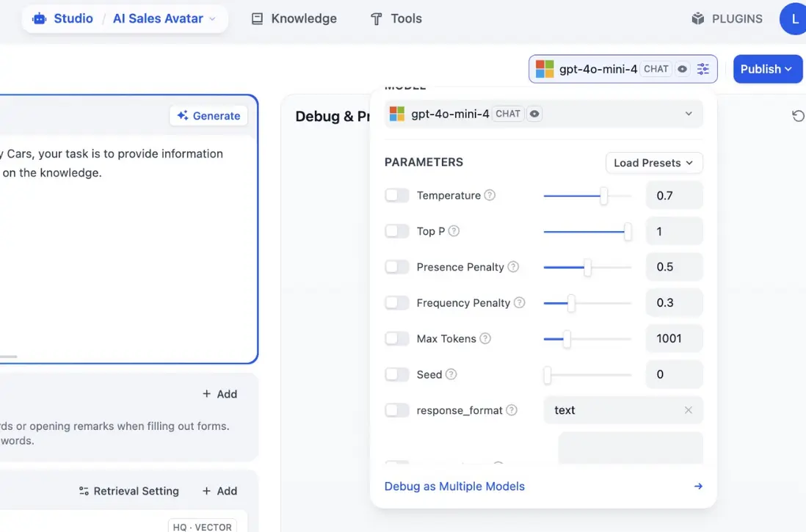Enable the response_format toggle
Image resolution: width=806 pixels, height=532 pixels.
pyautogui.click(x=397, y=410)
